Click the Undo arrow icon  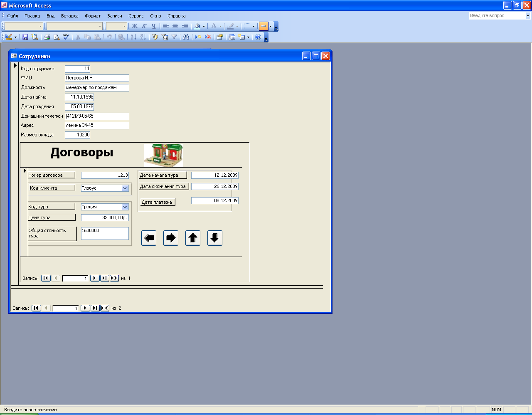tap(109, 37)
